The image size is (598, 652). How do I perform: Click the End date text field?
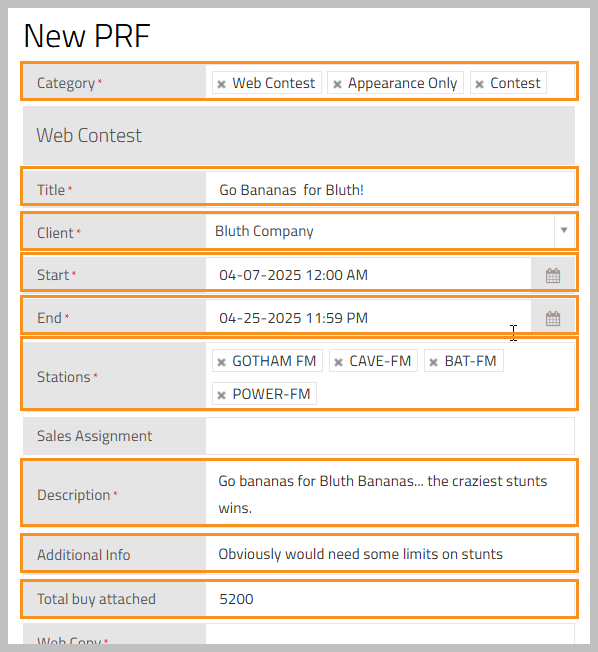pos(368,318)
